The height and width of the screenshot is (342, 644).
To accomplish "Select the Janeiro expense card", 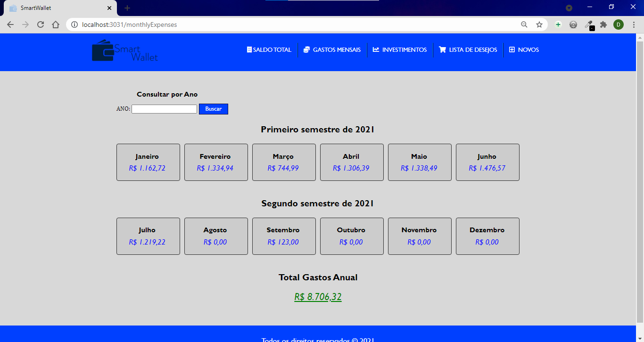I will [148, 162].
